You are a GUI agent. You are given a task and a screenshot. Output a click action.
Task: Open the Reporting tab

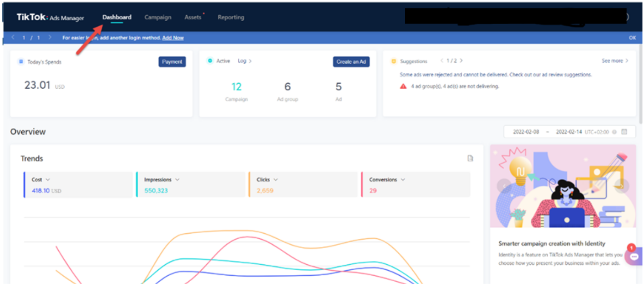[x=231, y=17]
